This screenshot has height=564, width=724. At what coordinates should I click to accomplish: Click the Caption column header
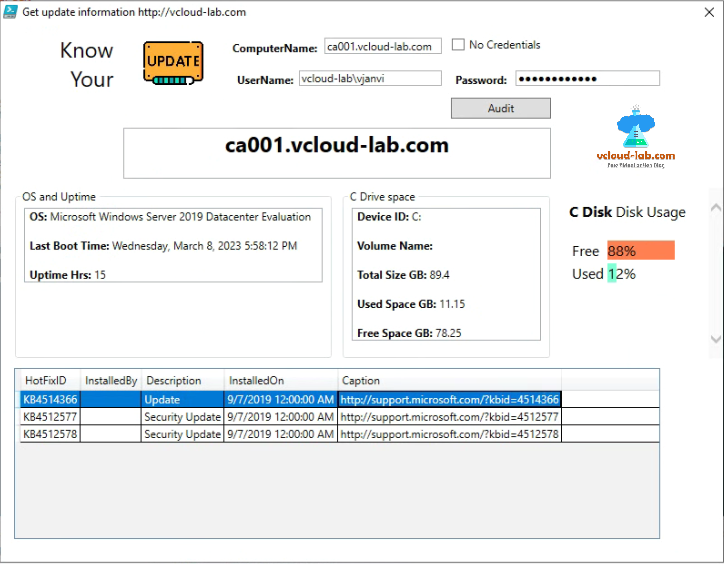450,381
